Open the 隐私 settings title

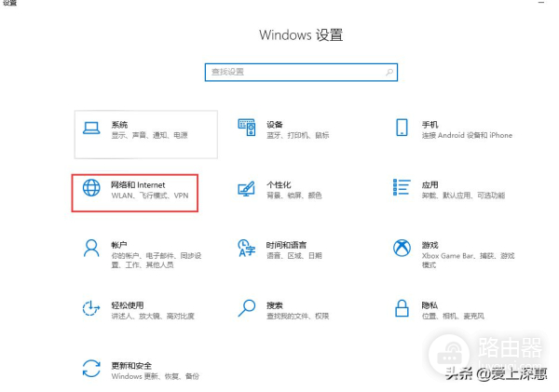[429, 305]
